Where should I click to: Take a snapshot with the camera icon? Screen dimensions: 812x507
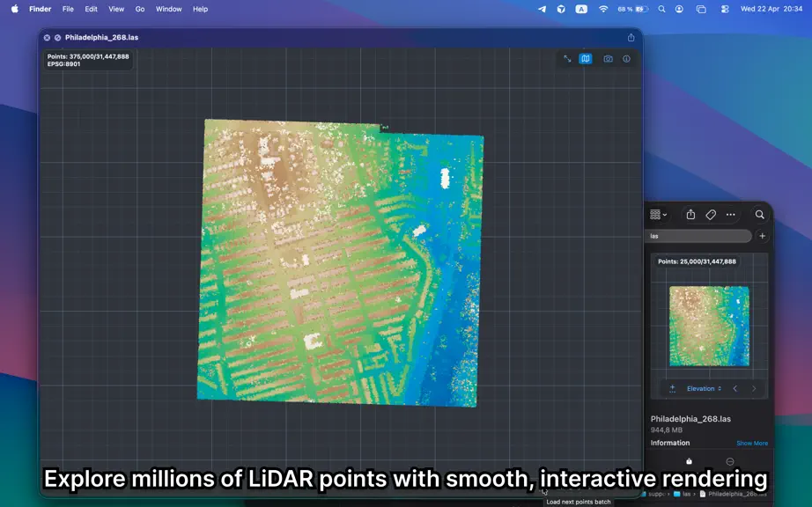[x=608, y=59]
